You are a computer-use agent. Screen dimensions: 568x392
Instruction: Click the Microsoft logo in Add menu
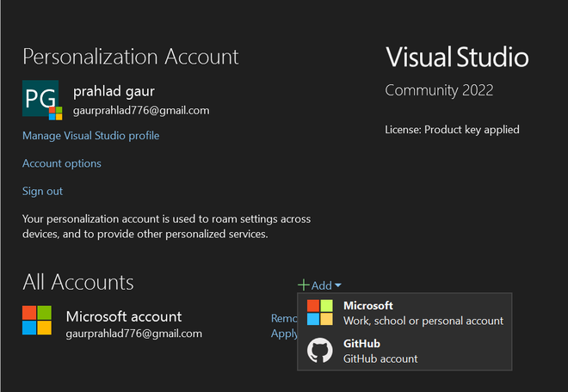point(320,313)
